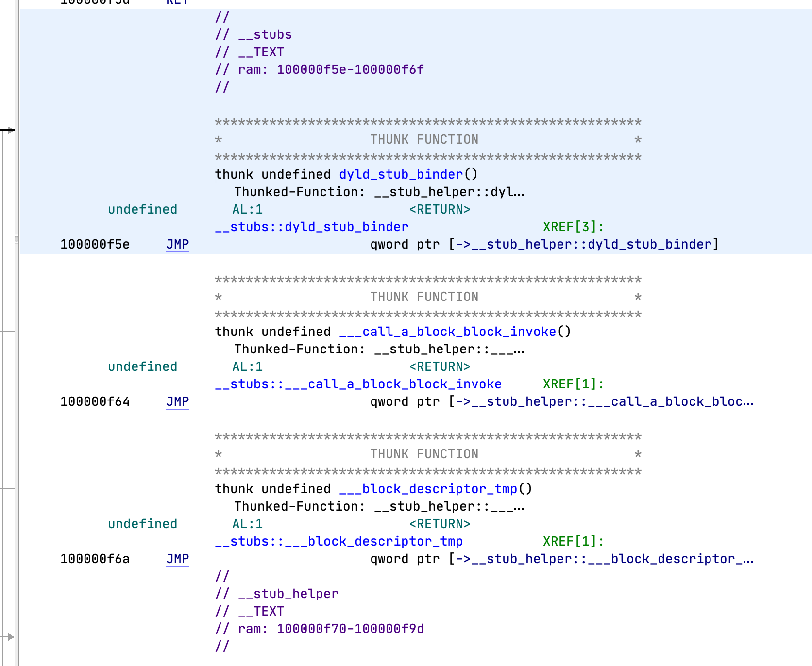This screenshot has height=666, width=812.
Task: Click ___call_a_block_block_invoke function name in signature
Action: coord(447,332)
